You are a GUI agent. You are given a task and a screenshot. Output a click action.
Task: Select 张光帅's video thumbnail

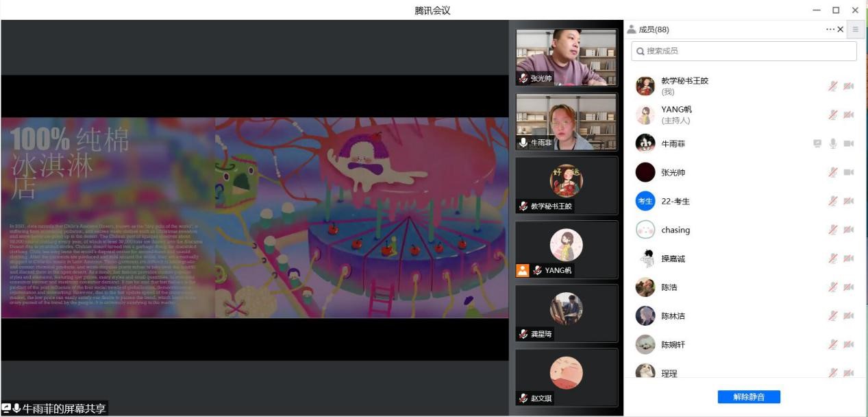(x=566, y=57)
